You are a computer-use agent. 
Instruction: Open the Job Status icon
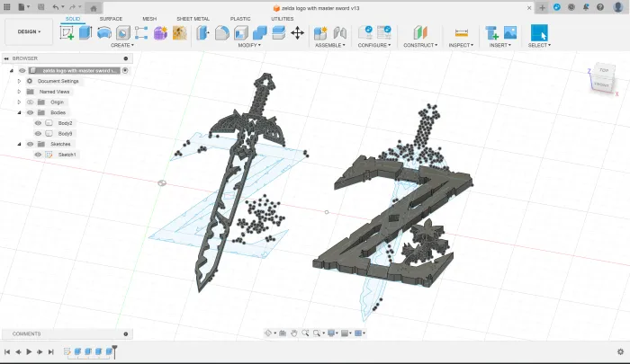point(571,7)
